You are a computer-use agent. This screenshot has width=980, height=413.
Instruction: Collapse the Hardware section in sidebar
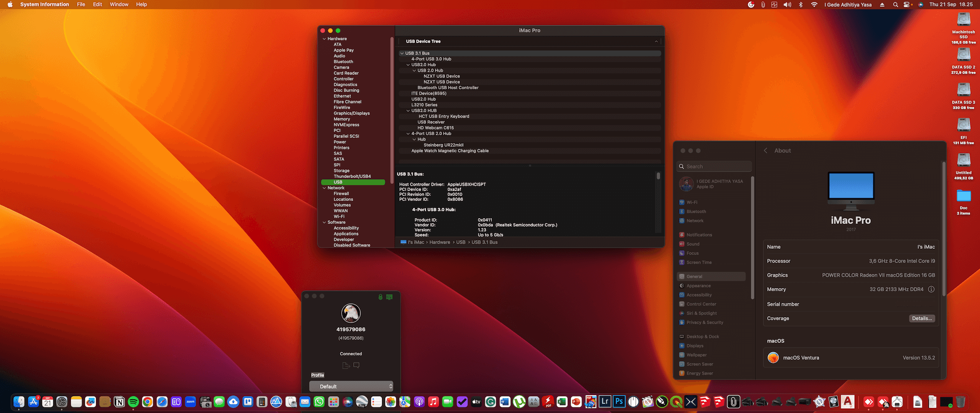click(x=324, y=39)
